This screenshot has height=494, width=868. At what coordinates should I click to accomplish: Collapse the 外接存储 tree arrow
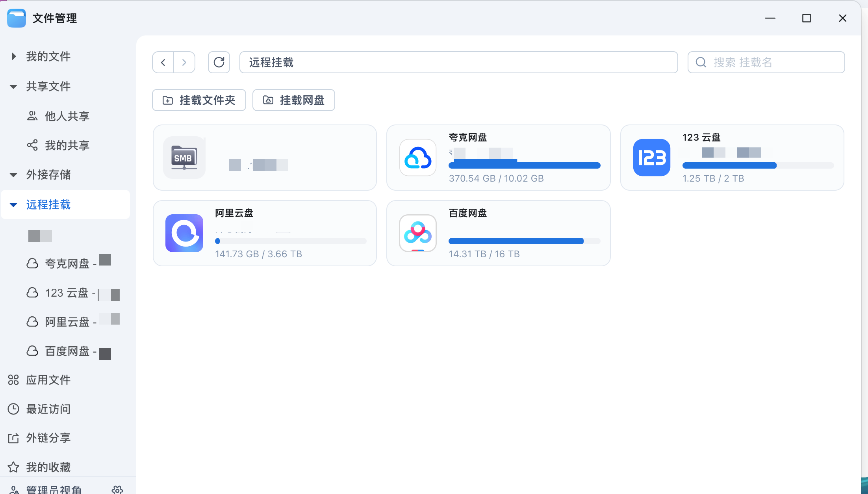[x=13, y=175]
